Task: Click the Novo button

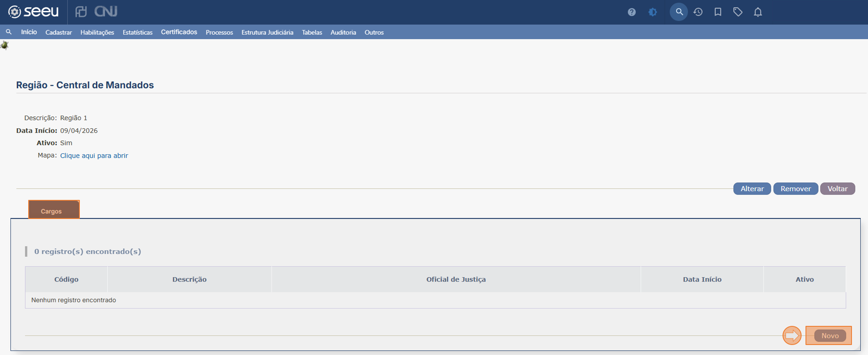Action: pos(830,335)
